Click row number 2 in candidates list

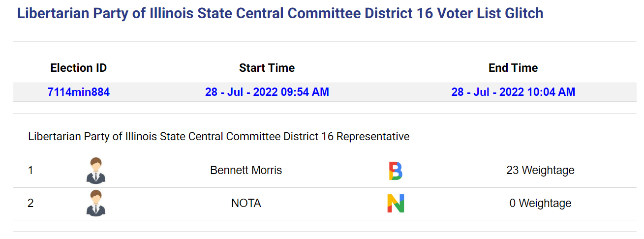(31, 203)
